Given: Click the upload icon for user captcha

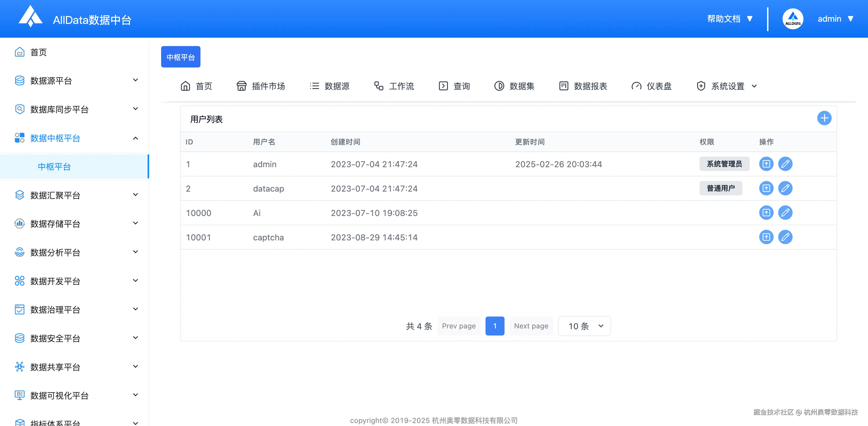Looking at the screenshot, I should 766,237.
